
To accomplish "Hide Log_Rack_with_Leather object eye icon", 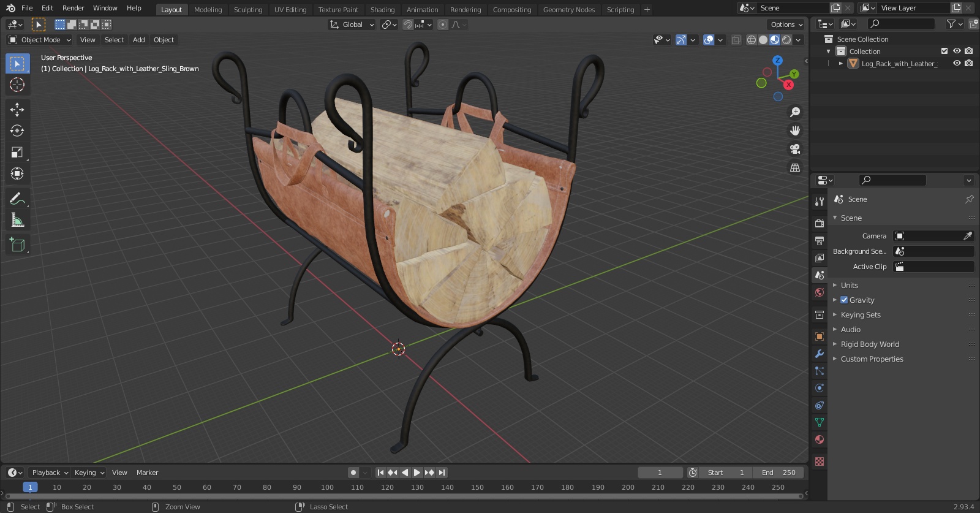I will tap(957, 64).
